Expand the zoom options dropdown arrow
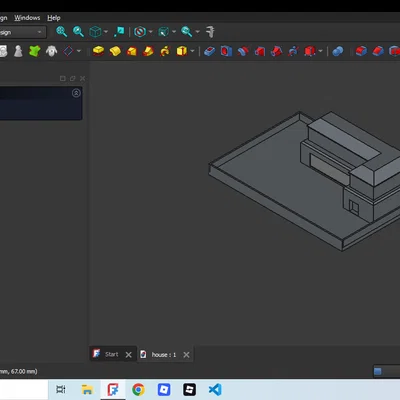Screen dimensions: 400x400 [198, 32]
